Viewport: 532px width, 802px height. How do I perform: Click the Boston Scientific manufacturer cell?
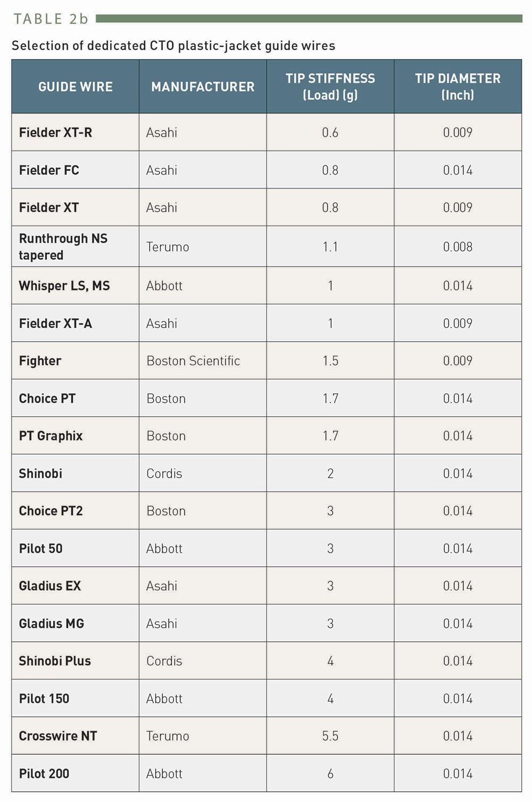[193, 361]
